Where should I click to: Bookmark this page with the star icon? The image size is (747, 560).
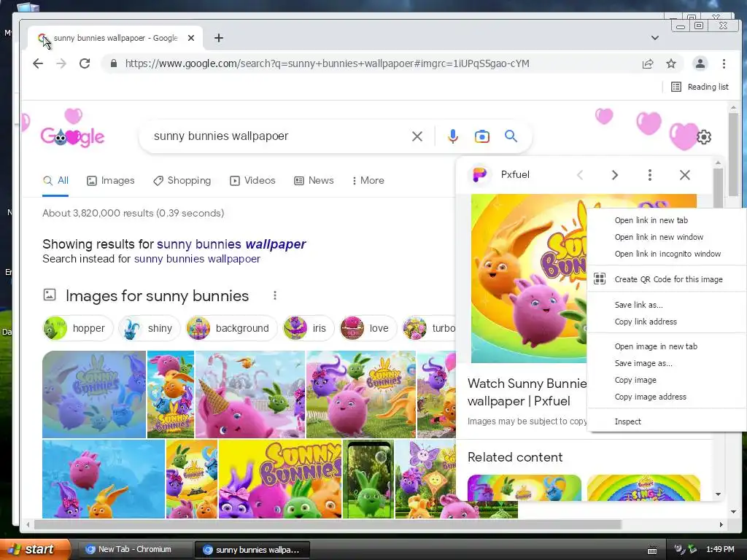click(671, 64)
